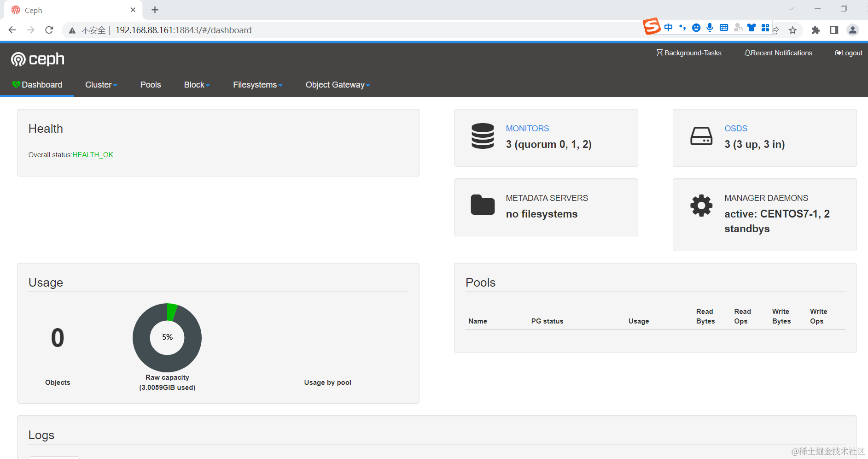Click the monitors database stack icon

[x=483, y=136]
